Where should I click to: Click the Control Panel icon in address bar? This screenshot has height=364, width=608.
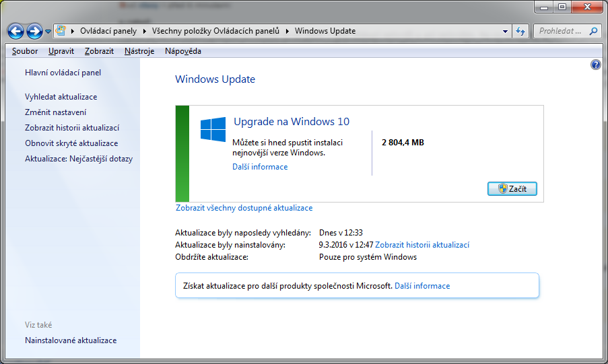click(x=61, y=31)
